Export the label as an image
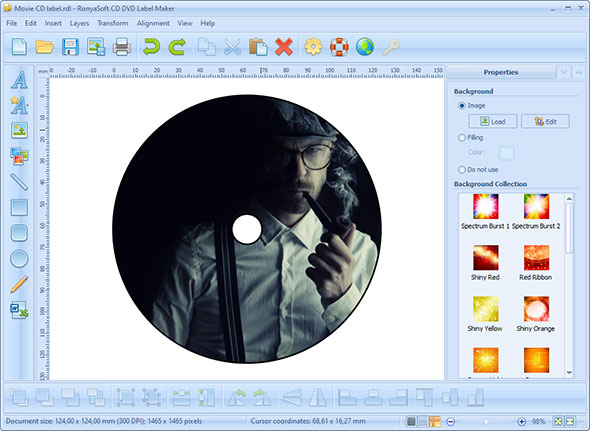 tap(96, 47)
